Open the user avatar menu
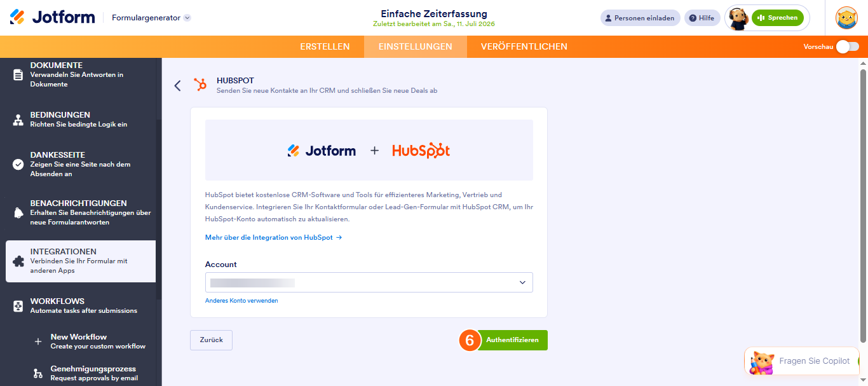 (846, 18)
